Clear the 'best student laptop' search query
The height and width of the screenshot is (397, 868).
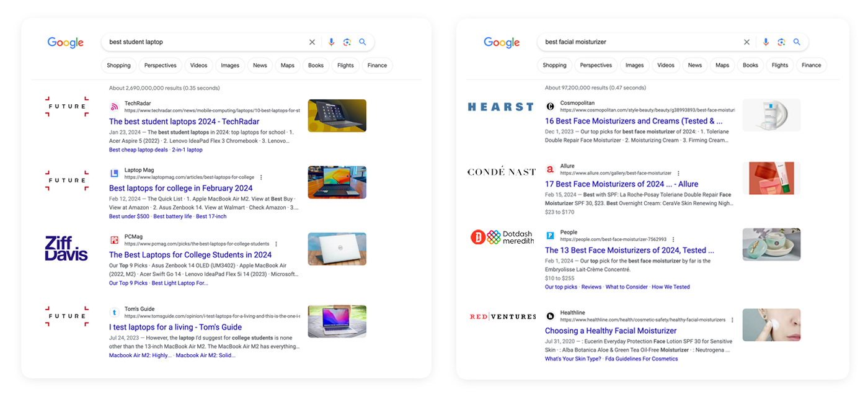click(312, 42)
